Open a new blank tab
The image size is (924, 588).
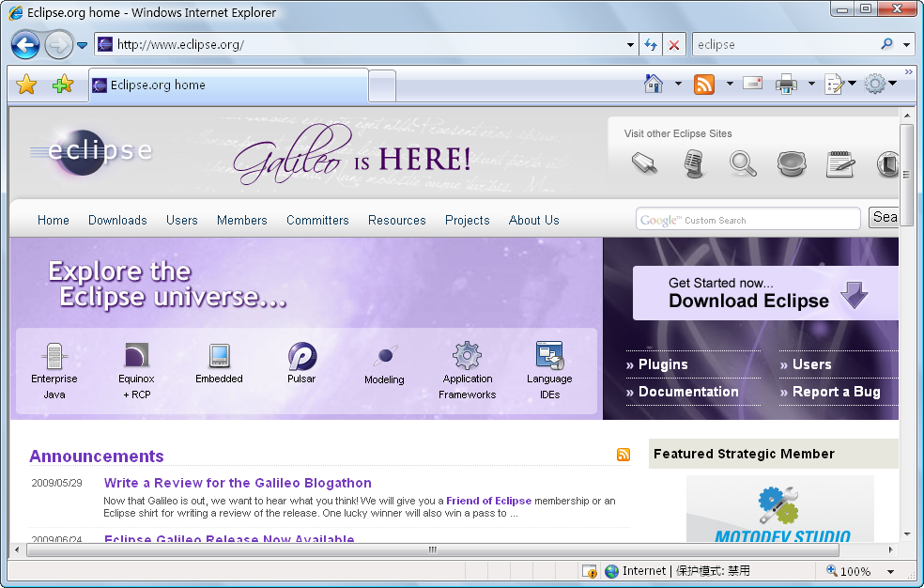click(382, 86)
